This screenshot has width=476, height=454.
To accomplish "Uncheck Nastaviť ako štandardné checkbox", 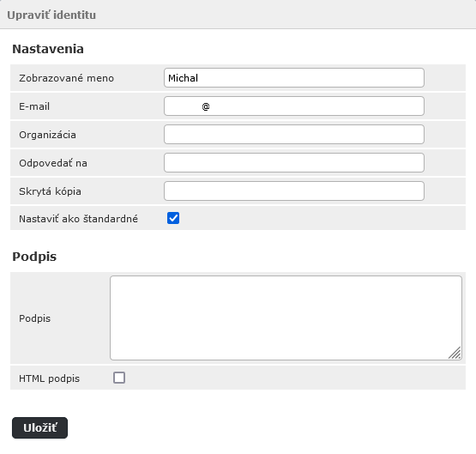I will (173, 218).
